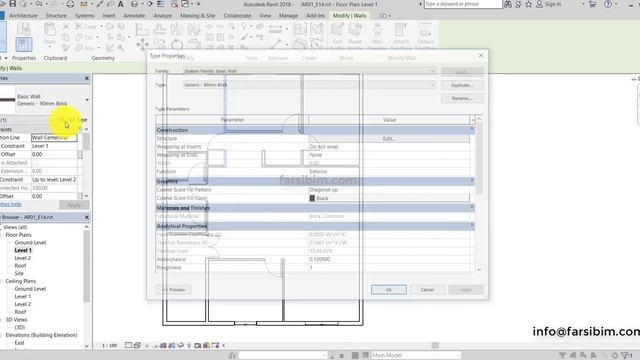Select Level 2 under Floor Plans
The width and height of the screenshot is (640, 360).
(x=23, y=258)
